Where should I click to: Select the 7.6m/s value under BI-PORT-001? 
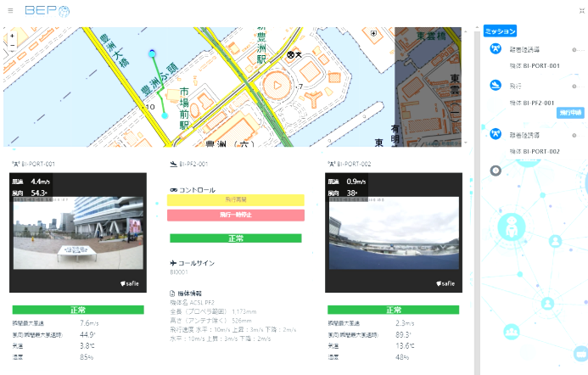click(89, 323)
